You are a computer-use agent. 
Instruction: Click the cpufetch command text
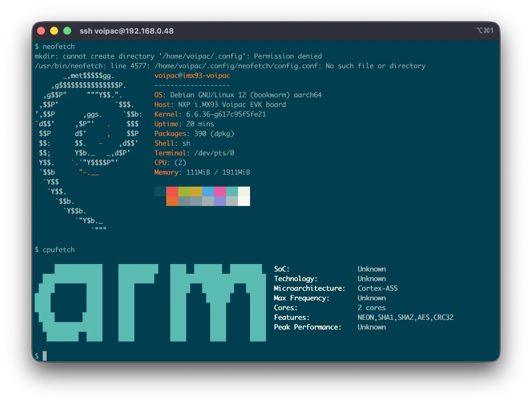59,250
